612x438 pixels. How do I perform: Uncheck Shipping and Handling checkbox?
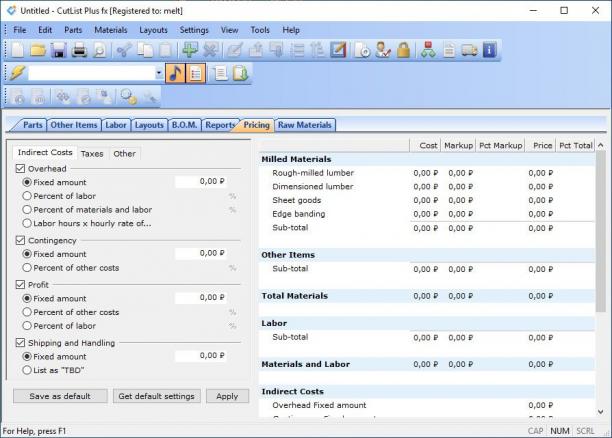[x=20, y=343]
